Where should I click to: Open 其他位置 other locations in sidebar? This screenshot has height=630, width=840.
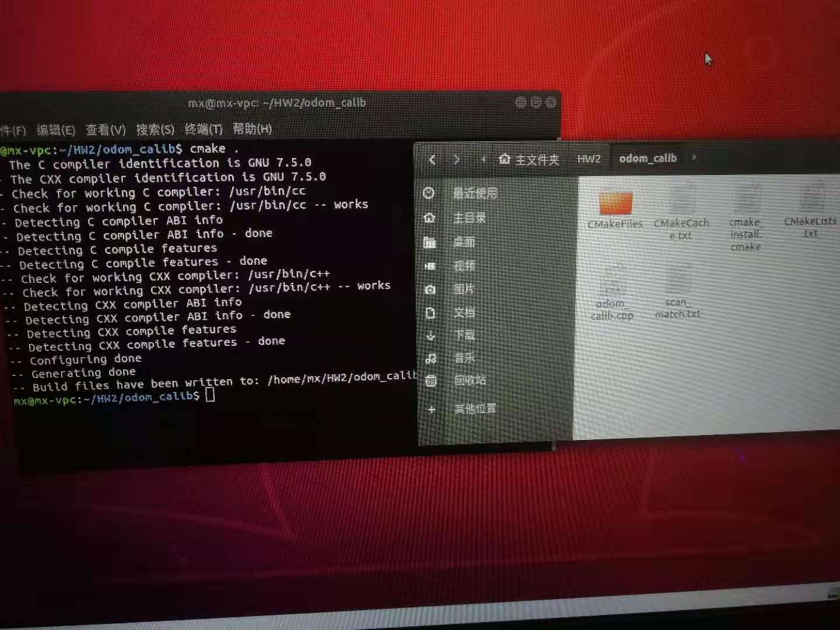(x=475, y=408)
